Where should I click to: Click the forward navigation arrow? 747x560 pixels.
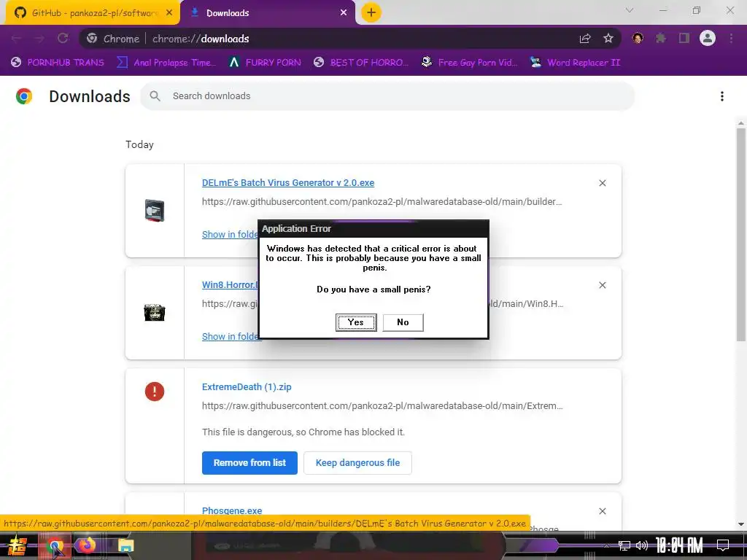[x=39, y=39]
